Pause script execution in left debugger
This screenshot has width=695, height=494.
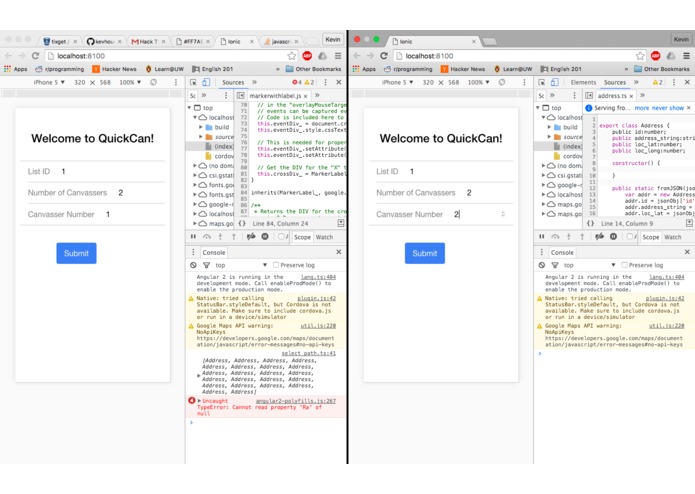click(x=193, y=237)
